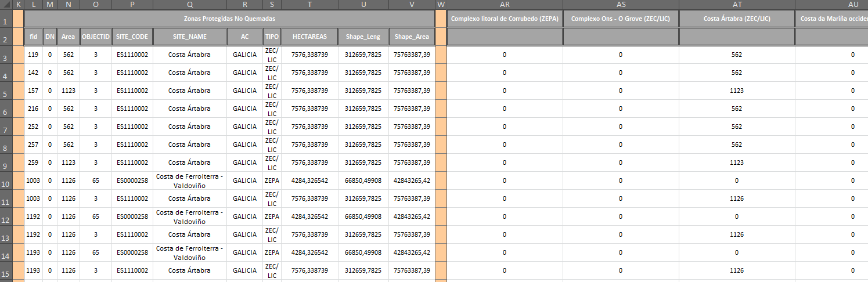This screenshot has width=868, height=282.
Task: Select the HECTAREAS header cell
Action: tap(309, 37)
